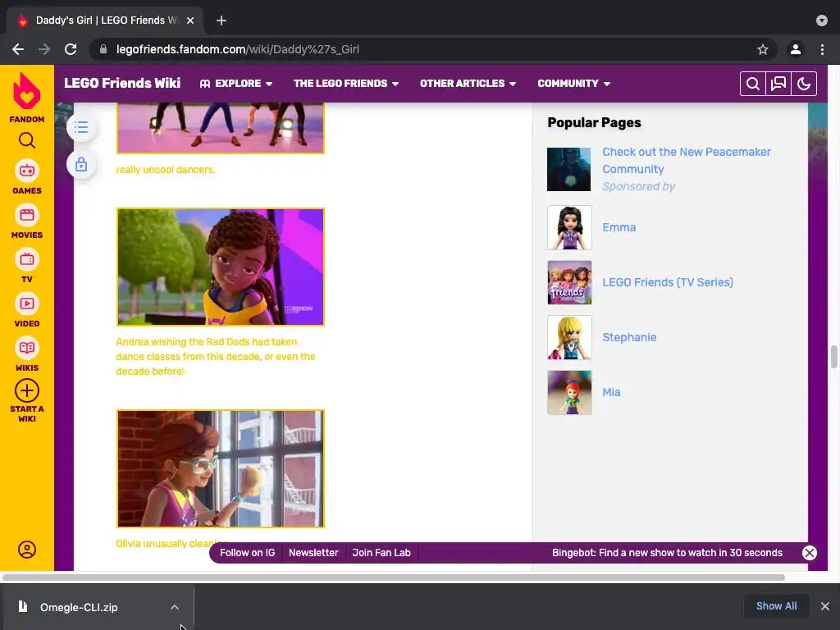Open the Discuss speech bubbles icon
840x630 pixels.
[x=778, y=84]
